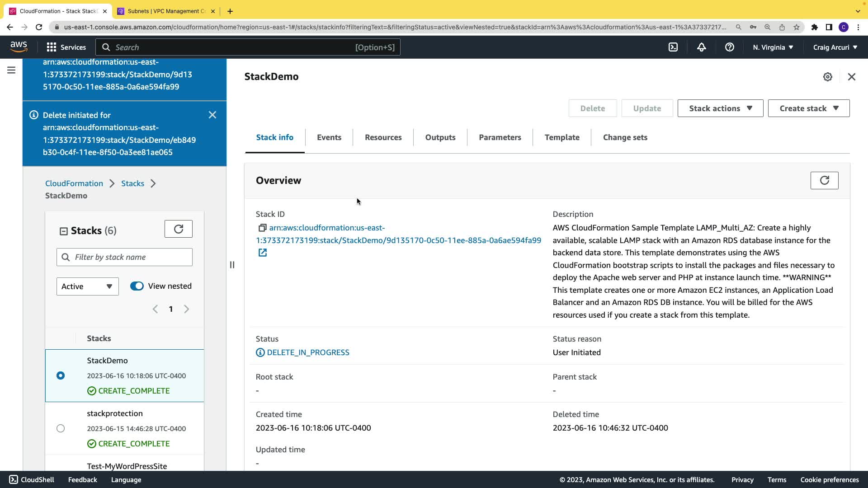868x488 pixels.
Task: Switch to the Events tab
Action: (329, 137)
